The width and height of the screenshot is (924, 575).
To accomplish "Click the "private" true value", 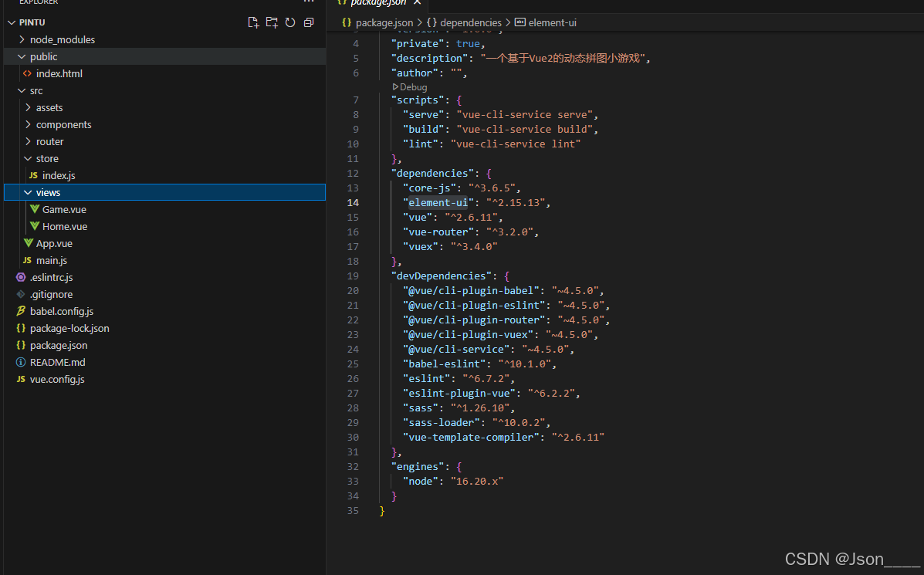I will tap(468, 43).
